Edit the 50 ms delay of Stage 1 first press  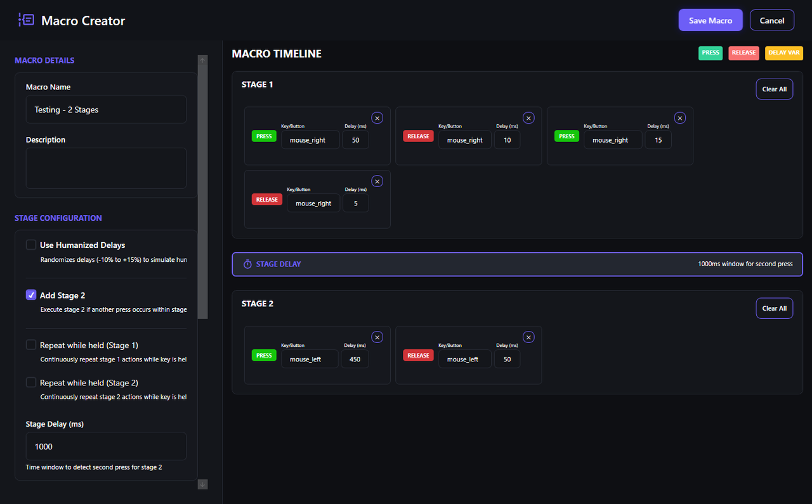click(x=355, y=140)
